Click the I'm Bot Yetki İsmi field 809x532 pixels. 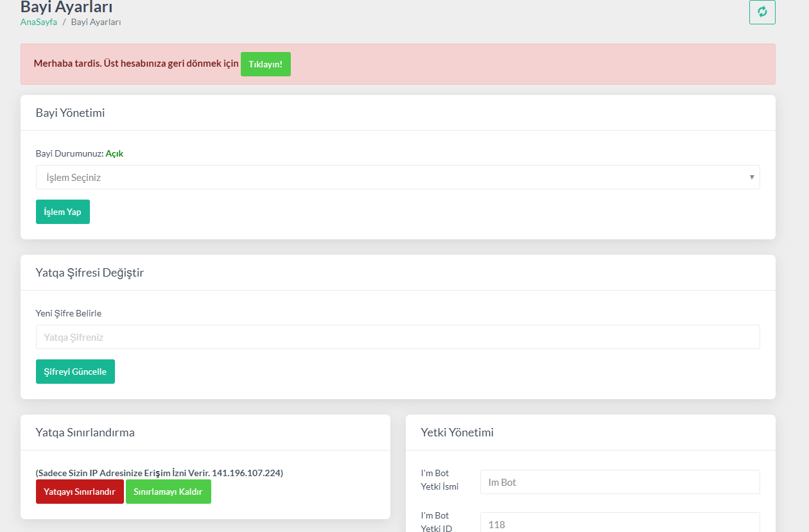(x=620, y=482)
